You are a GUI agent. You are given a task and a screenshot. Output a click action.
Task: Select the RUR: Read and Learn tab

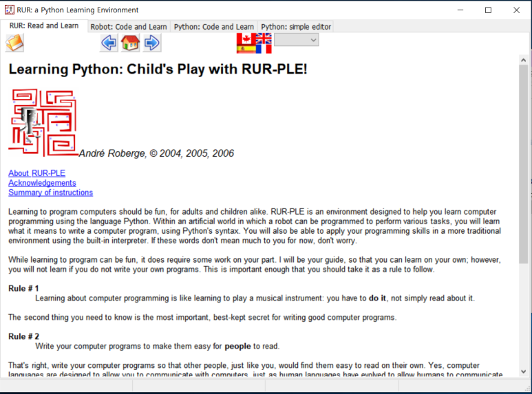point(44,26)
